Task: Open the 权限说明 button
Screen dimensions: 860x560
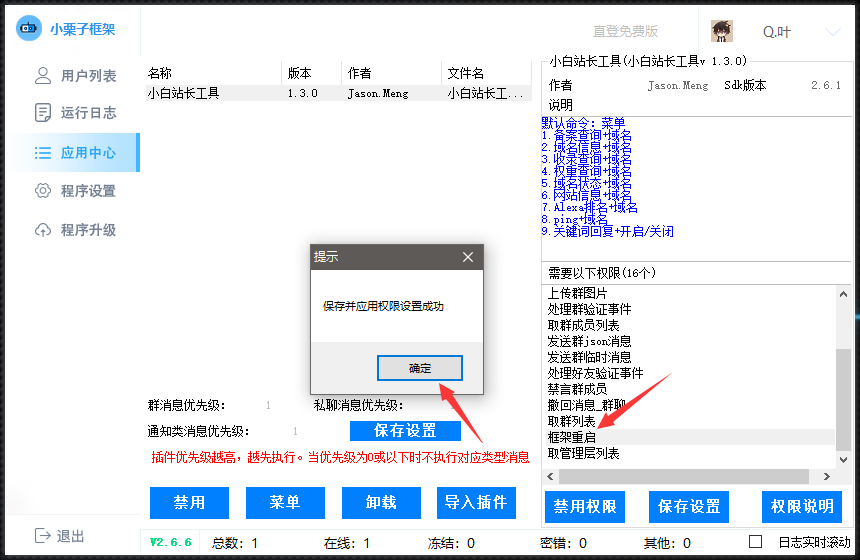Action: coord(802,507)
